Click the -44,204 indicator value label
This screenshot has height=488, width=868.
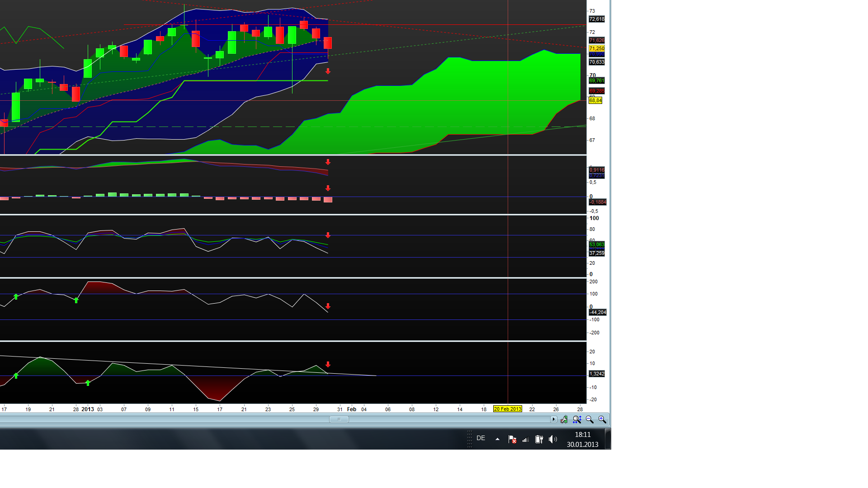(598, 312)
